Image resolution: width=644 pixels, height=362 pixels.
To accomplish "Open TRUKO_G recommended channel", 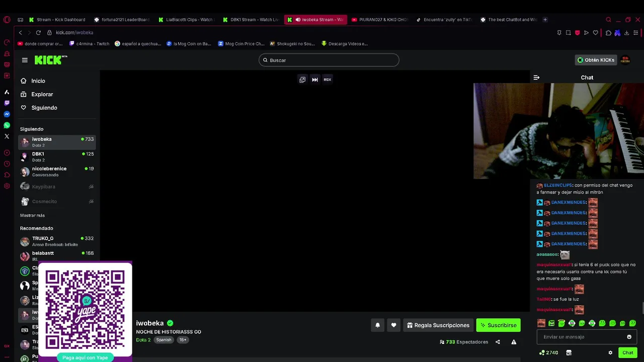I will tap(57, 241).
